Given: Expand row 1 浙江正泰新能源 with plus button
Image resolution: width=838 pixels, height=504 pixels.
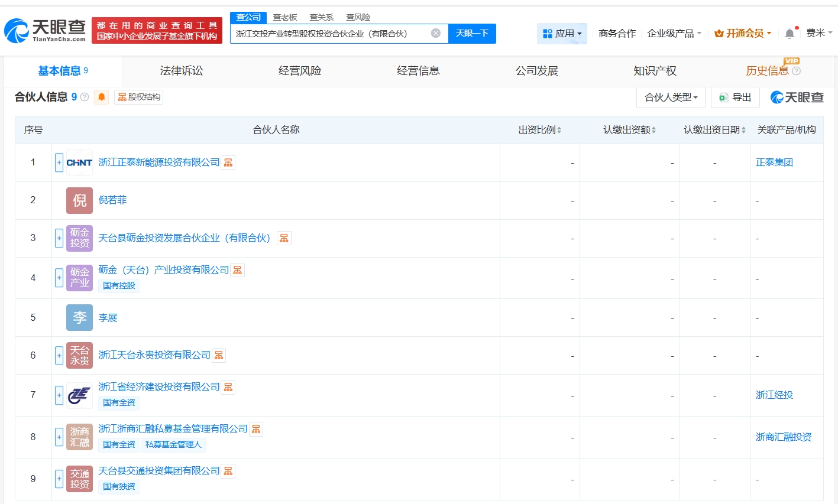Looking at the screenshot, I should (59, 162).
